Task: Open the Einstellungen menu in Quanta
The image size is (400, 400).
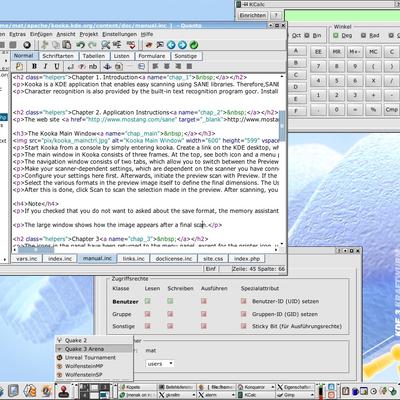Action: point(119,34)
